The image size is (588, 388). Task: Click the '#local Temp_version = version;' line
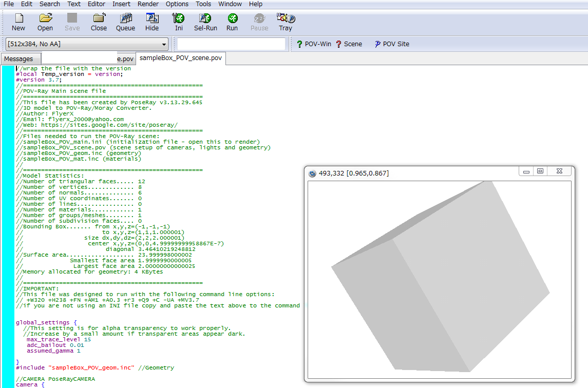pos(69,74)
